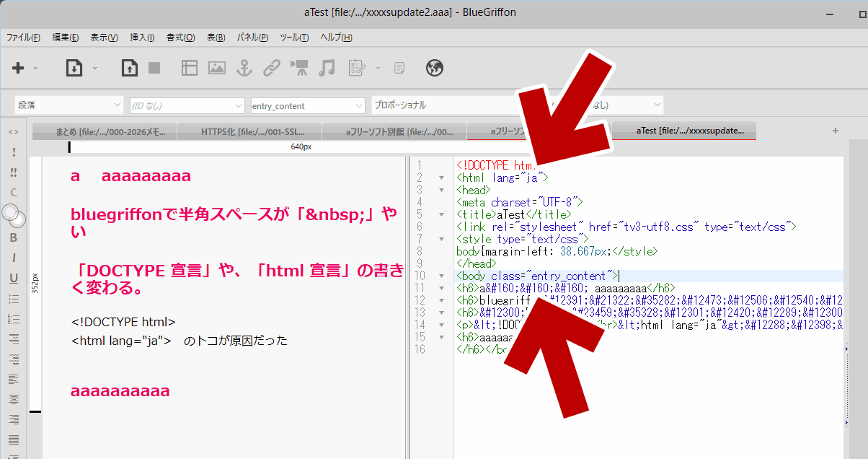Open the ファイル menu
Viewport: 868px width, 459px height.
pos(23,38)
